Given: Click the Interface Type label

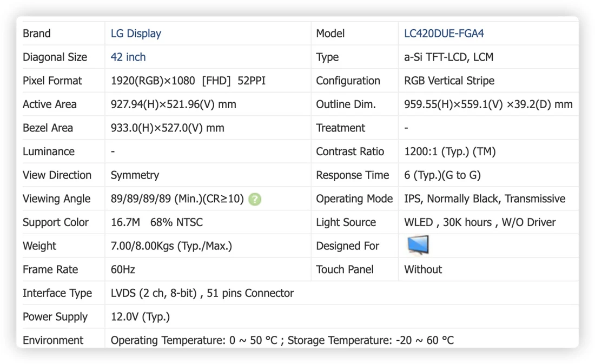Looking at the screenshot, I should [x=57, y=293].
